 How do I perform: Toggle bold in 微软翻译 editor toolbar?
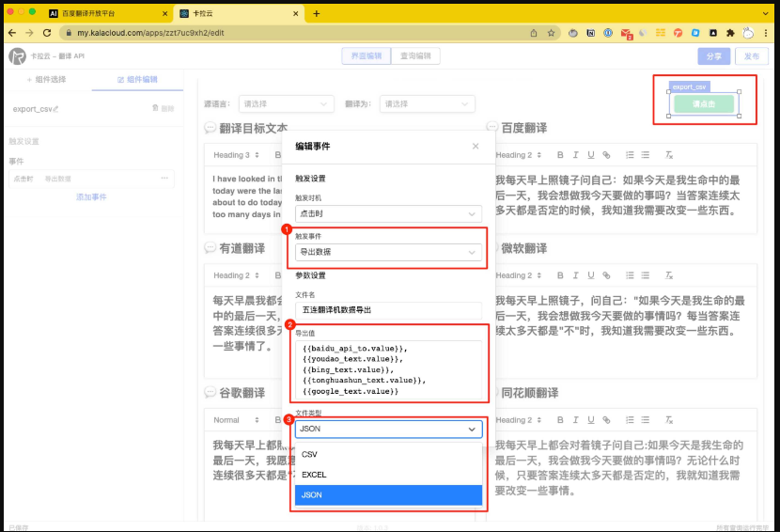pyautogui.click(x=560, y=275)
